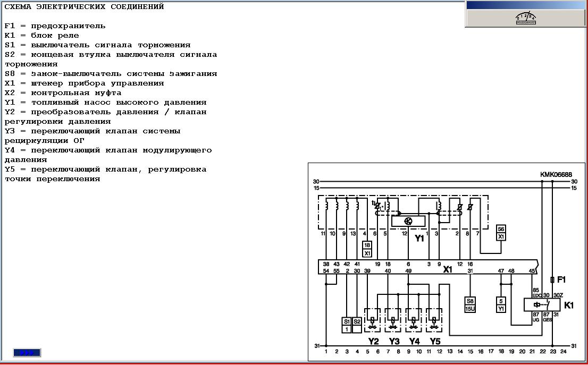The image size is (588, 365).
Task: Select legend line 'K1 = блок реле'
Action: coord(41,36)
